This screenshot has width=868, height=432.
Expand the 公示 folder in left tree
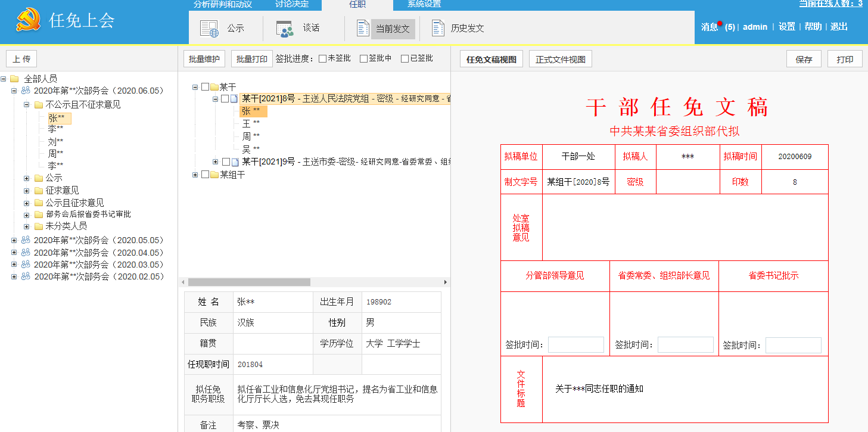pos(27,178)
